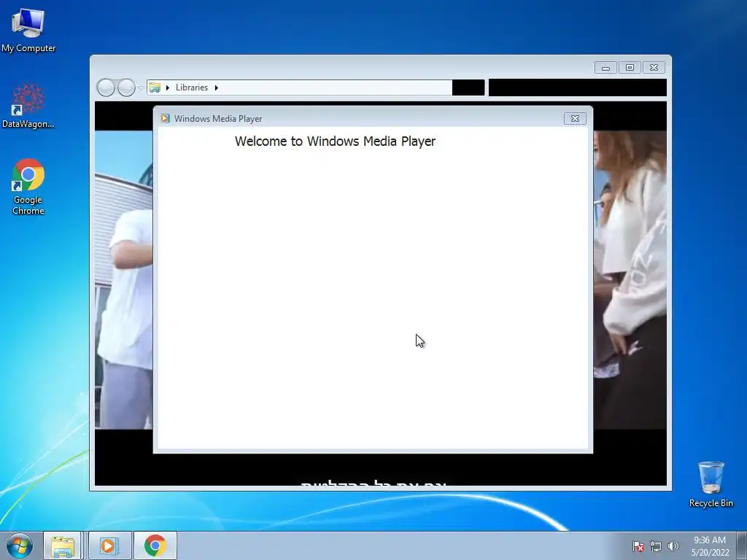Open the network status tray icon

point(656,546)
